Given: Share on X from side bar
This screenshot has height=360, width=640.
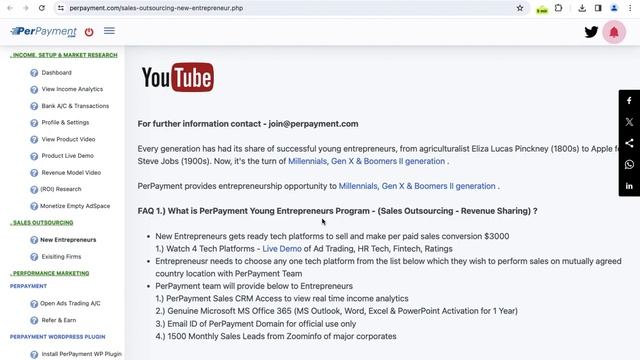Looking at the screenshot, I should click(629, 122).
